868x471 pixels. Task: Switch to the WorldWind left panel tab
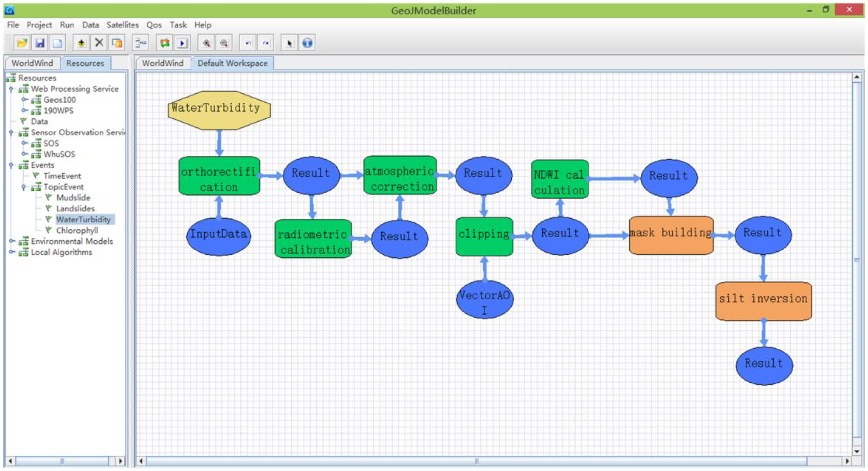32,63
